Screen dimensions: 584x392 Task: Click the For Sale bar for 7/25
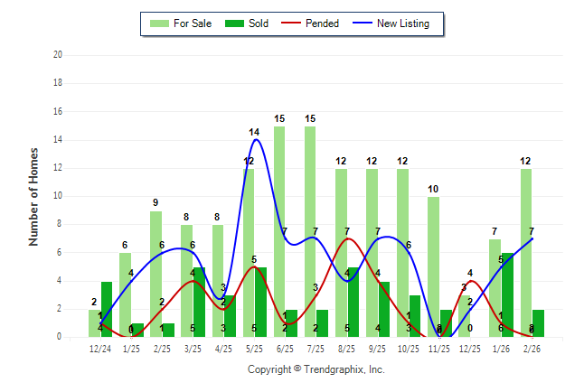pyautogui.click(x=310, y=231)
